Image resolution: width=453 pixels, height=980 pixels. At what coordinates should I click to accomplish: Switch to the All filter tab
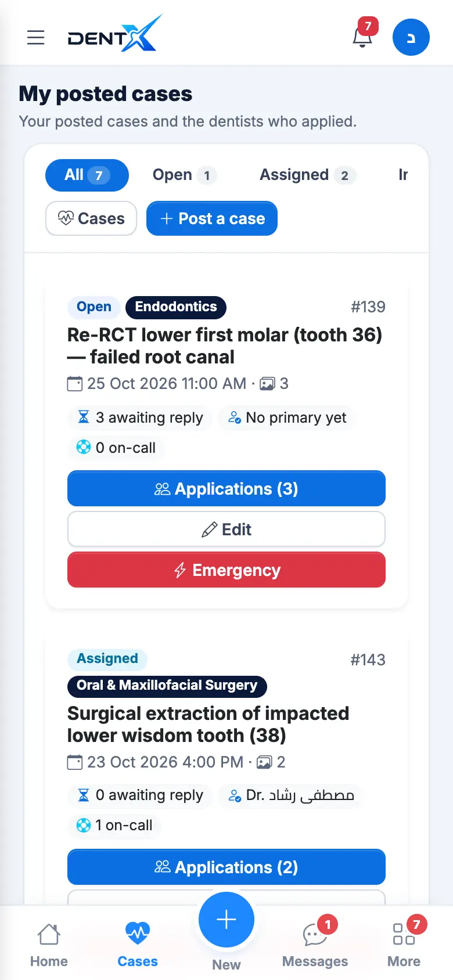pyautogui.click(x=87, y=175)
